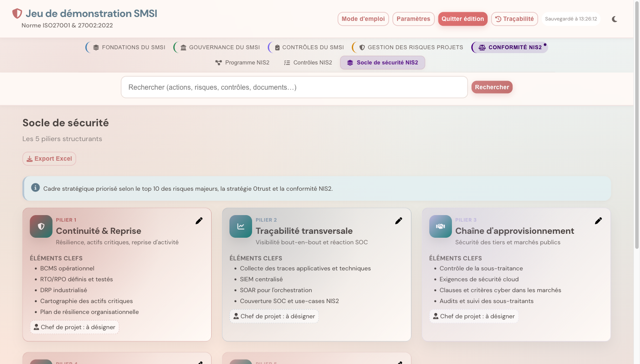The image size is (640, 364).
Task: Click the Rechercher button
Action: click(492, 87)
